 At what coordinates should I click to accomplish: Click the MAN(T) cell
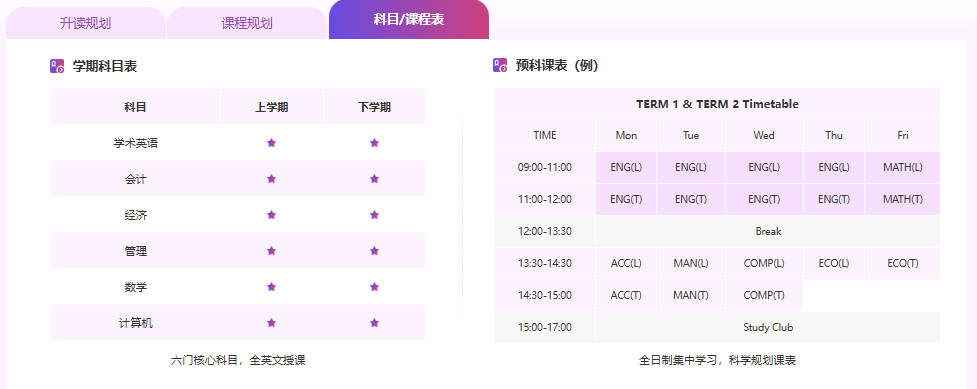[x=691, y=295]
